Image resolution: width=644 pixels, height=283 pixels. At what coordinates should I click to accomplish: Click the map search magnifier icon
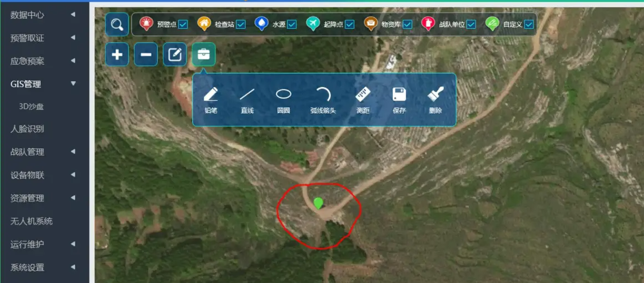[117, 24]
